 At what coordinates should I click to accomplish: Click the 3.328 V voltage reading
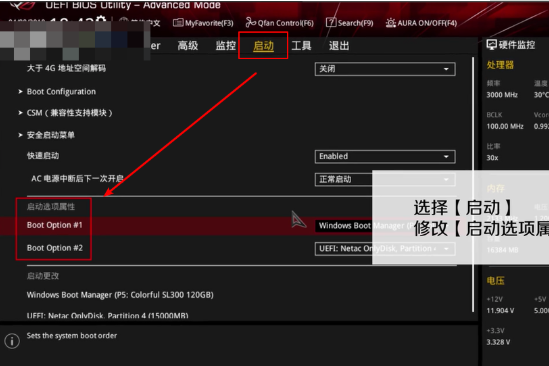(x=498, y=342)
